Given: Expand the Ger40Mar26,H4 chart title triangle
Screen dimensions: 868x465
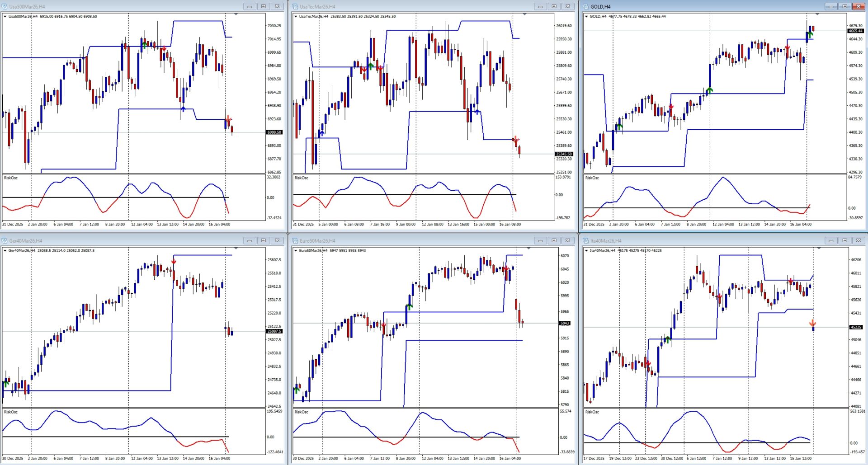Looking at the screenshot, I should (x=5, y=251).
